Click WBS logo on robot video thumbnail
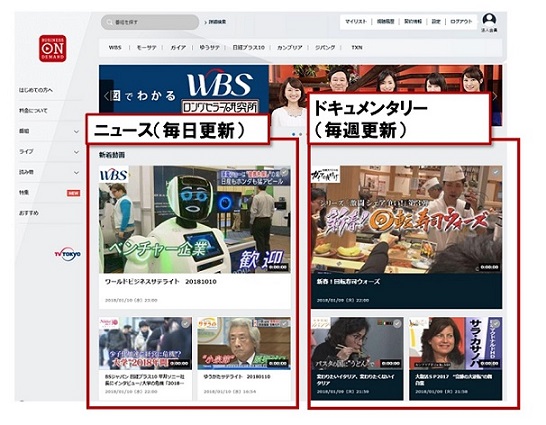This screenshot has height=425, width=546. point(114,174)
